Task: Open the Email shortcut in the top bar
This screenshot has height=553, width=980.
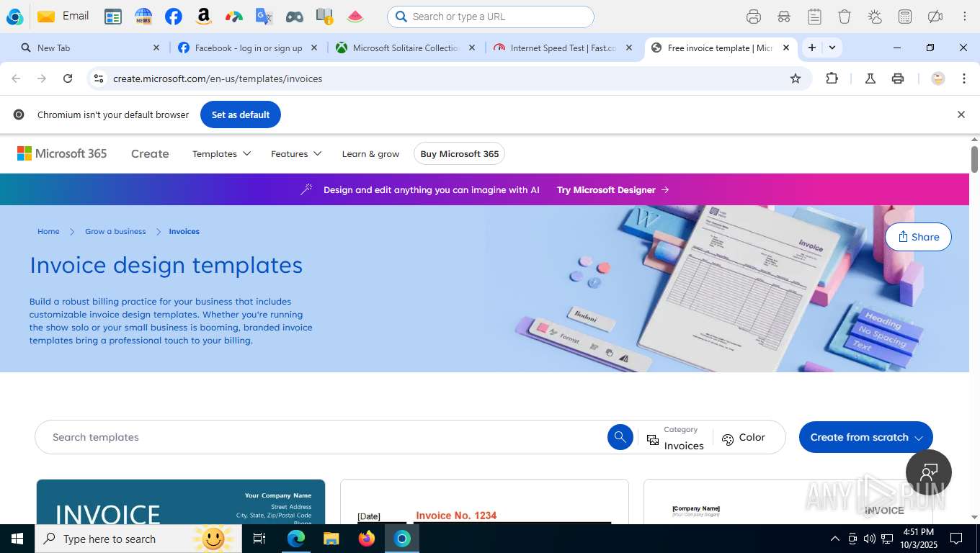Action: tap(63, 16)
